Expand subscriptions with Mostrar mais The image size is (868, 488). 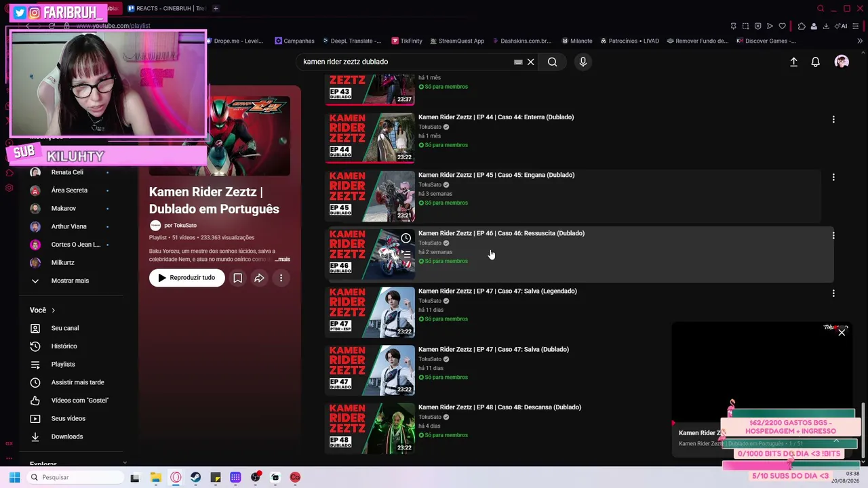point(70,281)
